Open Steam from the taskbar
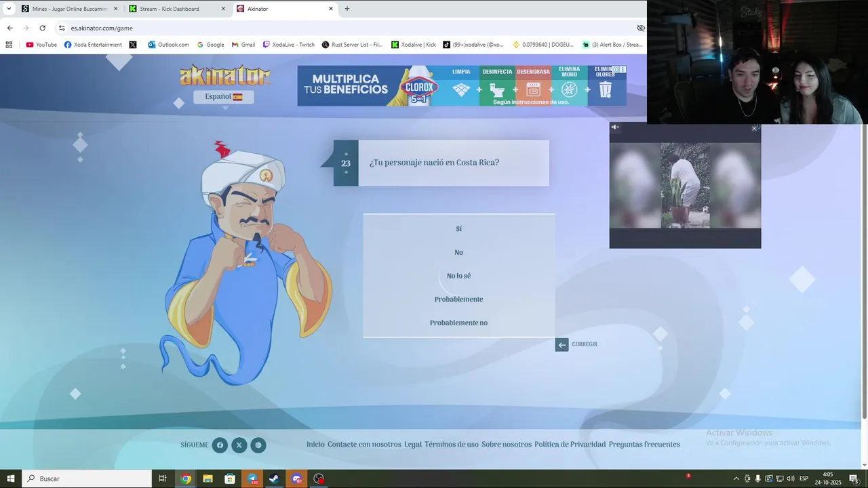 [274, 479]
